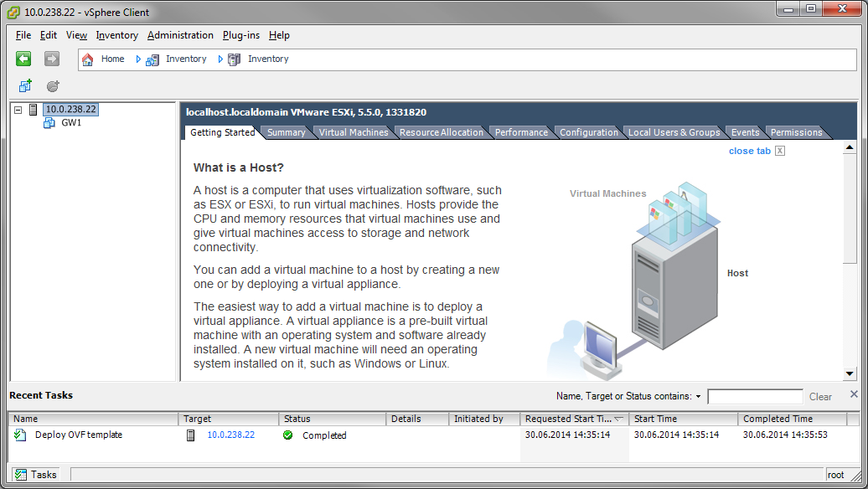
Task: Select the Getting Started tab
Action: click(223, 132)
